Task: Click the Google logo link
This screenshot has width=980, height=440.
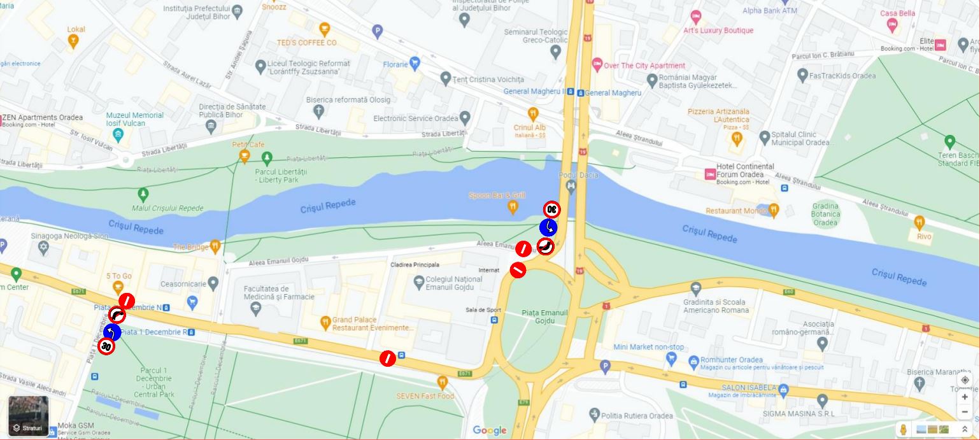Action: (x=490, y=431)
